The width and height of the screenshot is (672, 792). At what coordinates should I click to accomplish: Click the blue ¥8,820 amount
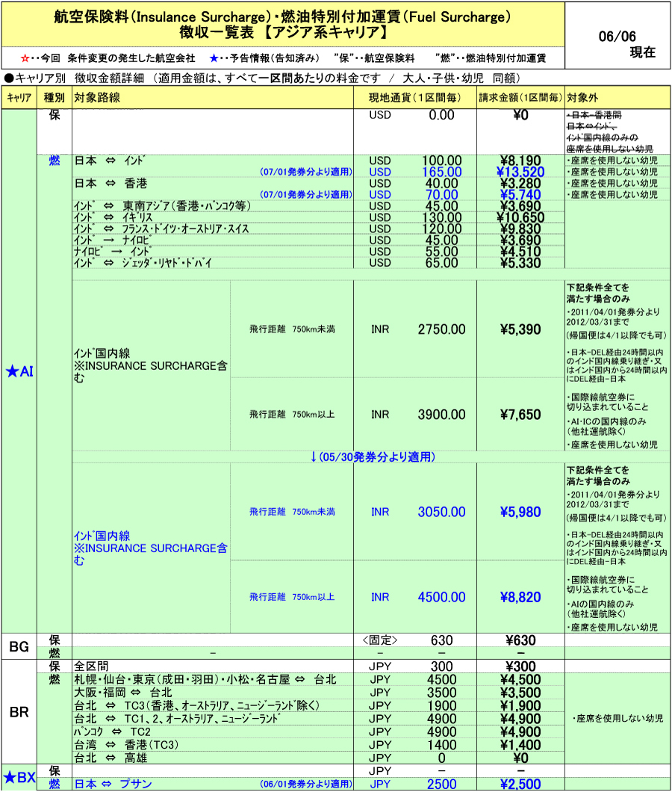pos(520,597)
